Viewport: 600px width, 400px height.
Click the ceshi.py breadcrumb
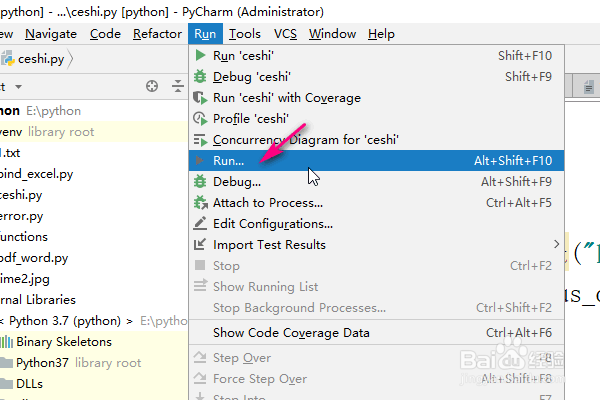pyautogui.click(x=40, y=59)
